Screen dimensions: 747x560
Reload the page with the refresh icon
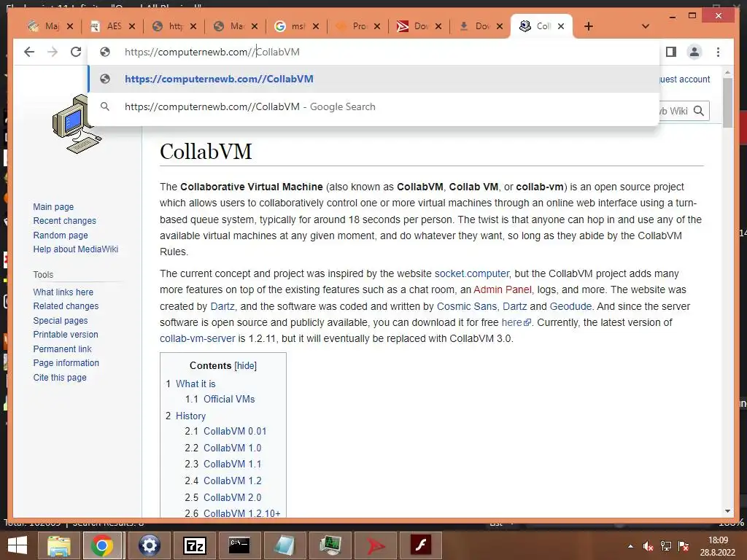click(x=76, y=52)
